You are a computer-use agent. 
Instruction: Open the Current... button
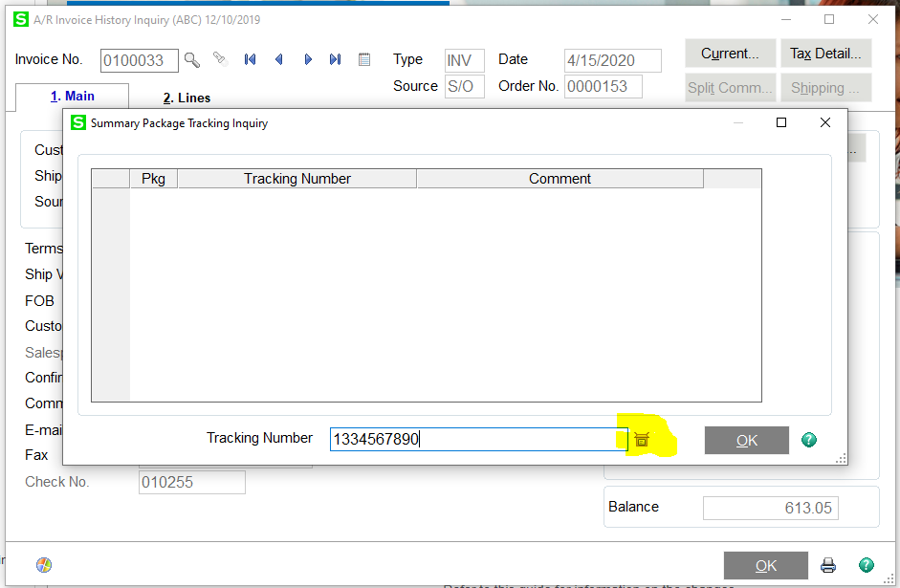tap(730, 54)
